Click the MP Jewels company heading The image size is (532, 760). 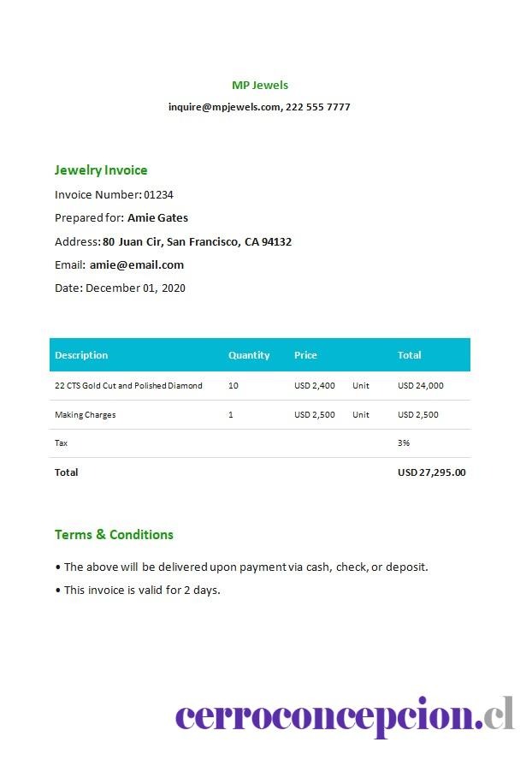[260, 86]
